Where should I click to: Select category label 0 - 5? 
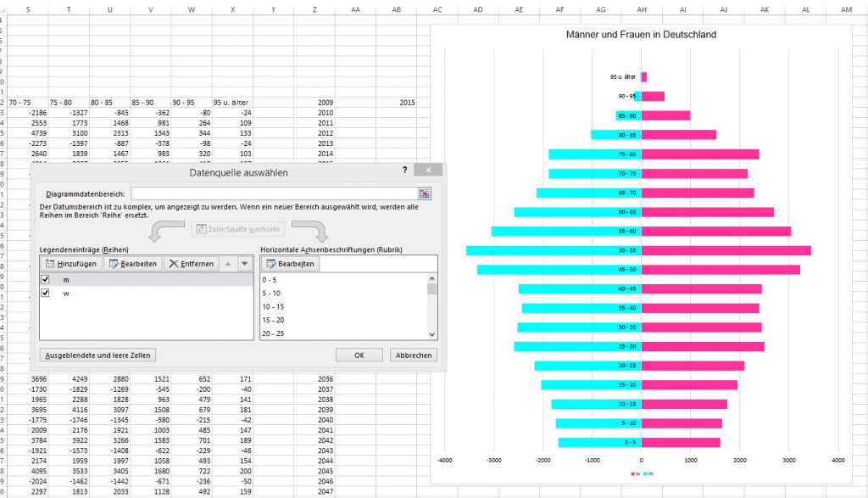click(x=269, y=280)
